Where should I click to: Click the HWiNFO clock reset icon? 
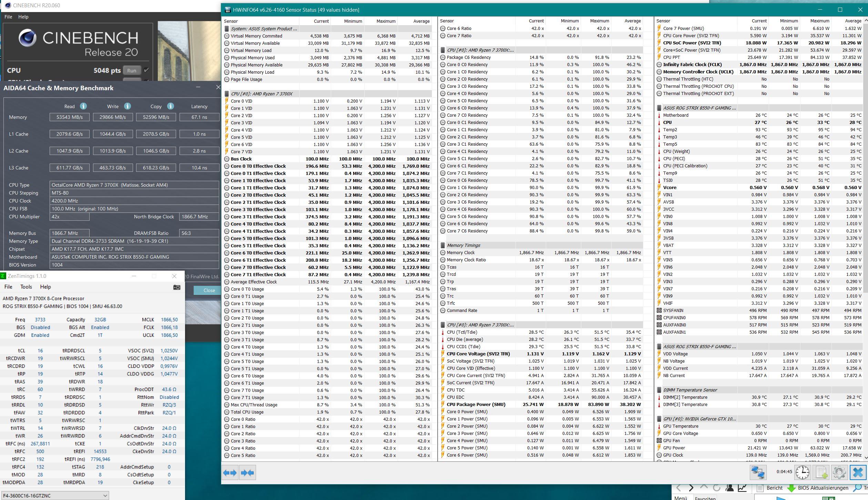pyautogui.click(x=803, y=472)
